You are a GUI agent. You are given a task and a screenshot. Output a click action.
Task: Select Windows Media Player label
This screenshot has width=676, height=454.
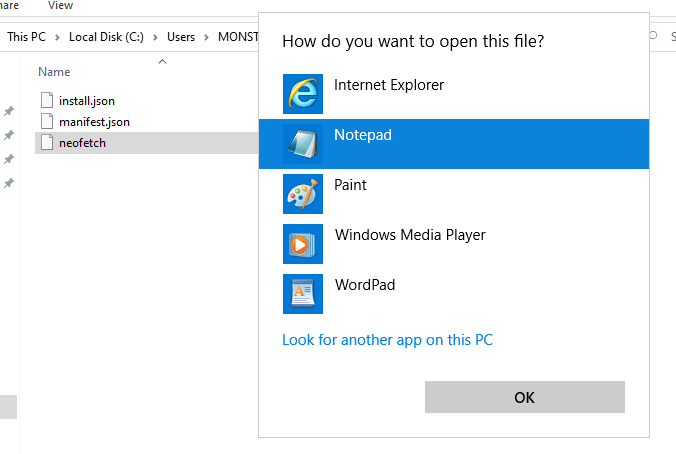[x=410, y=235]
